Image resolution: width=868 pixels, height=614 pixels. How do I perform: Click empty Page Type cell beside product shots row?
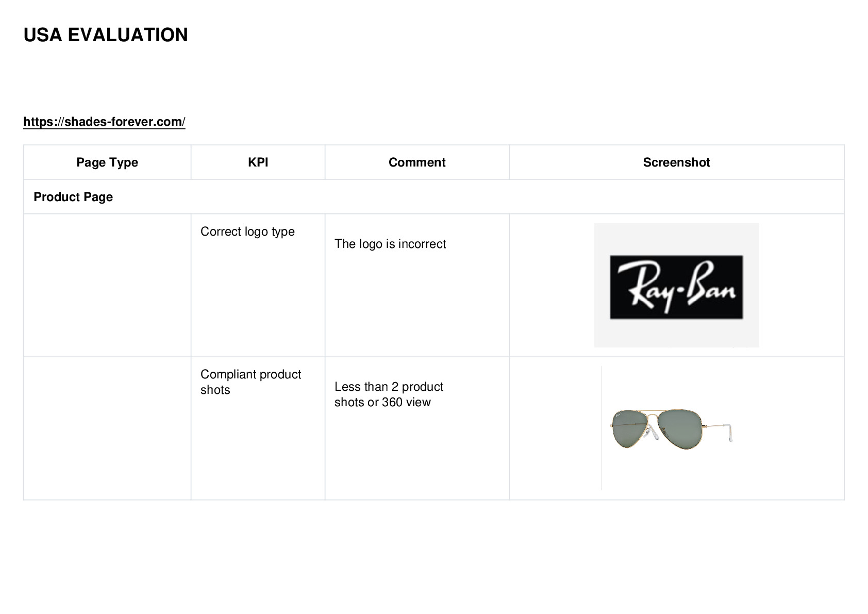(107, 428)
